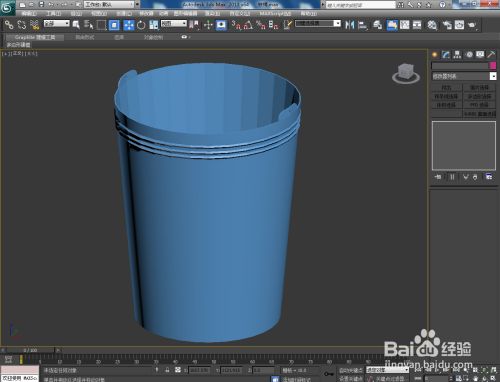
Task: Expand the Modifier List dropdown
Action: tap(464, 76)
